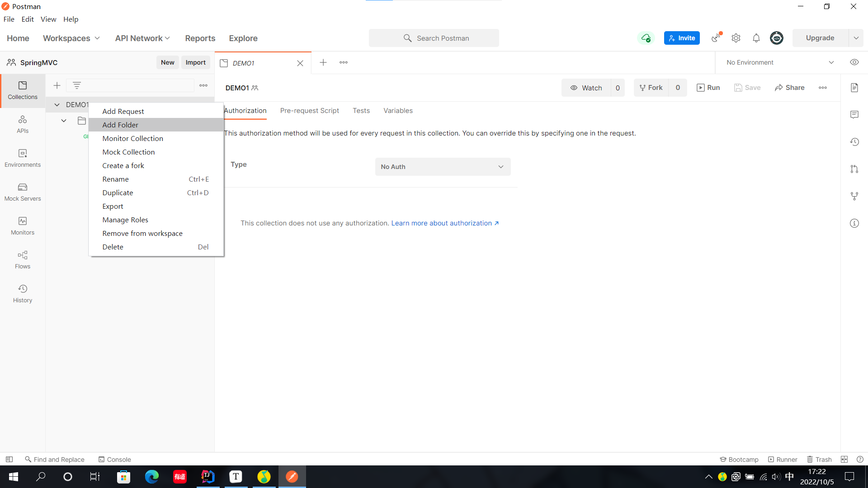Screen dimensions: 868x488
Task: Open the settings gear icon
Action: tap(736, 38)
